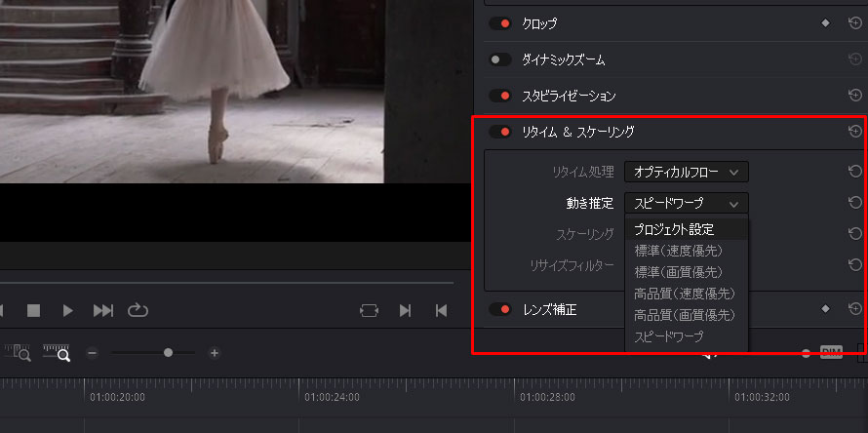Start playback with the play button
Screen dimensions: 868x433
[68, 311]
